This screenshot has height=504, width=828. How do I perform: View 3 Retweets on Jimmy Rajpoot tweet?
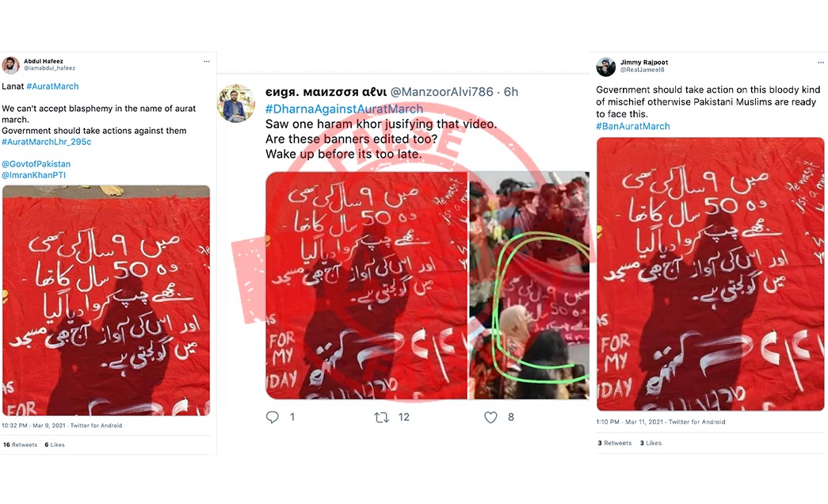click(x=615, y=443)
